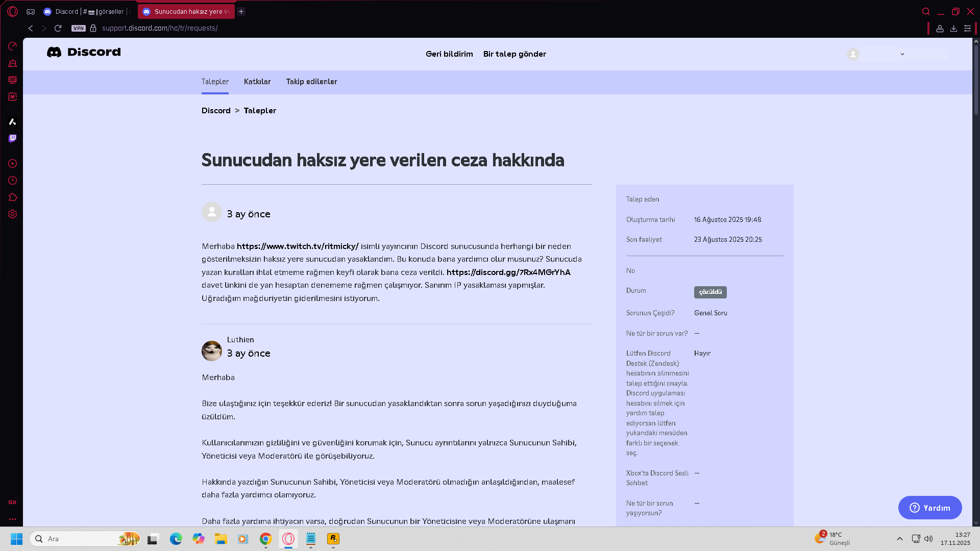This screenshot has width=980, height=551.
Task: Click the date 23 Ağustos 2025 20:25
Action: coord(728,240)
